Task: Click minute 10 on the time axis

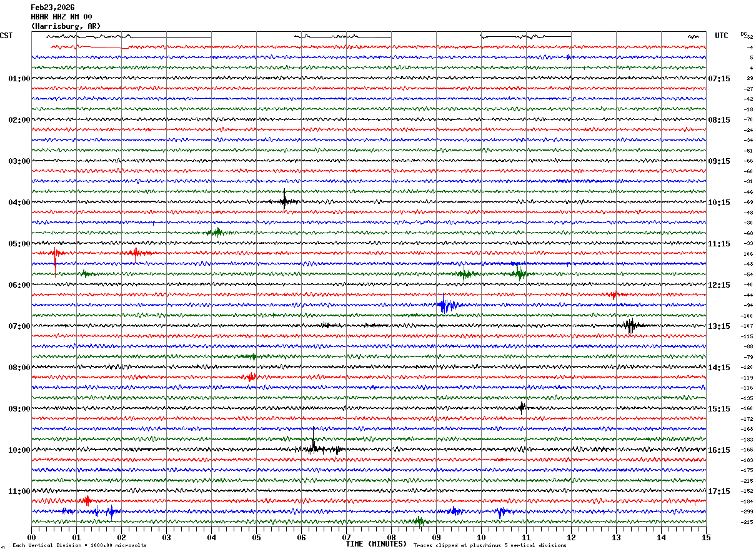Action: click(x=482, y=537)
